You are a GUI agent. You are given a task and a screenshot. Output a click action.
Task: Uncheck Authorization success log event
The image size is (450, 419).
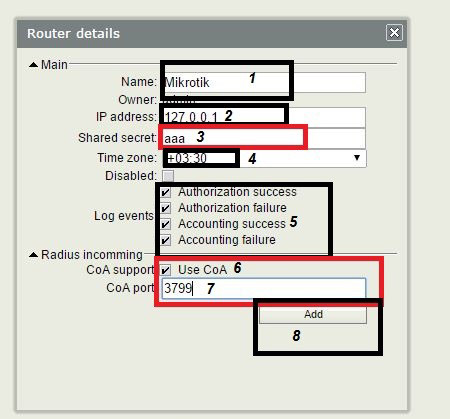point(166,192)
